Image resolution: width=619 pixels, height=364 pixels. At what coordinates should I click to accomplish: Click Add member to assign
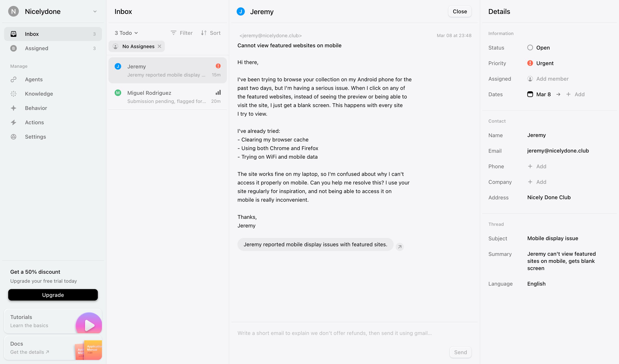point(548,79)
